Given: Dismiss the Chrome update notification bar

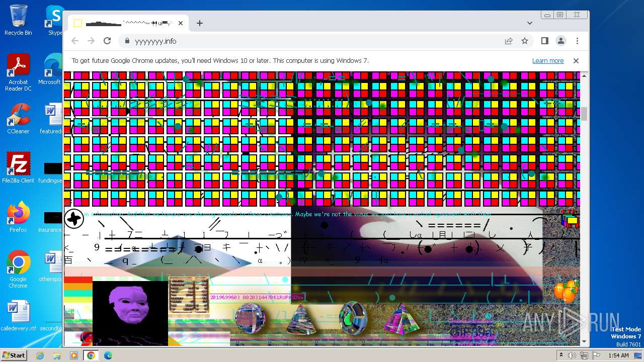Looking at the screenshot, I should click(x=576, y=60).
